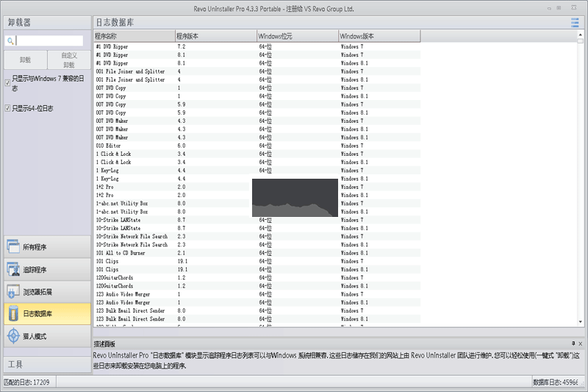Select 101 All to CD Burner row
Screen dimensions: 588x392
257,253
